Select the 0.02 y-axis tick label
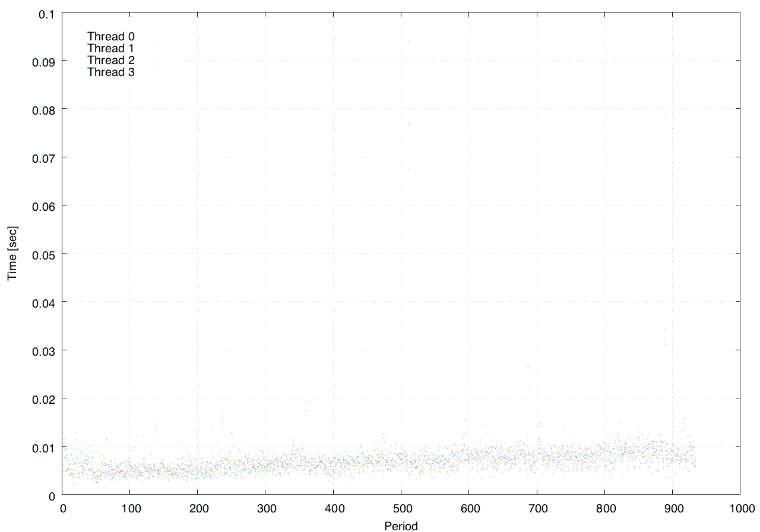The image size is (760, 532). click(44, 398)
